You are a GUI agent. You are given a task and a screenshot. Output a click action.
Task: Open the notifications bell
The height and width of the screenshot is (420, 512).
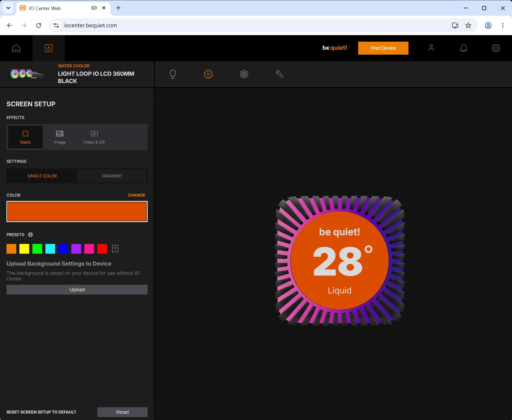(x=464, y=48)
